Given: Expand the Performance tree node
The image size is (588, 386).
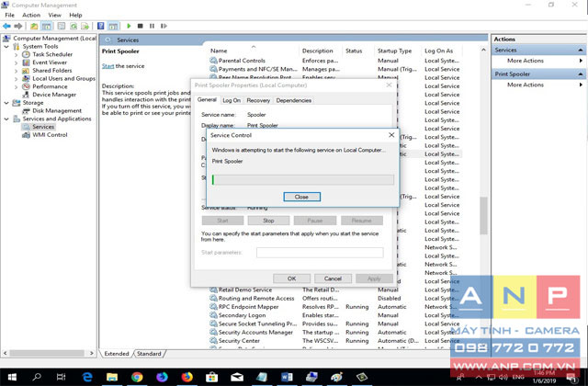Looking at the screenshot, I should click(16, 86).
